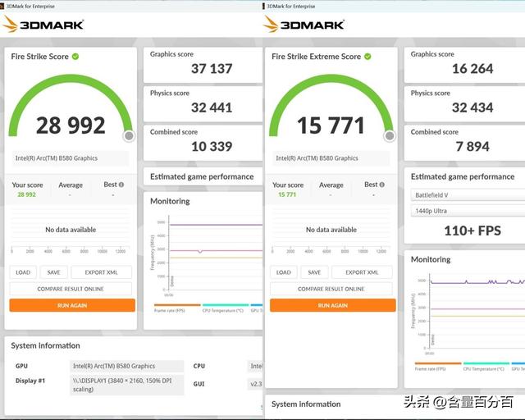The image size is (525, 420).
Task: Click Estimated game performance heading in left window
Action: (202, 176)
